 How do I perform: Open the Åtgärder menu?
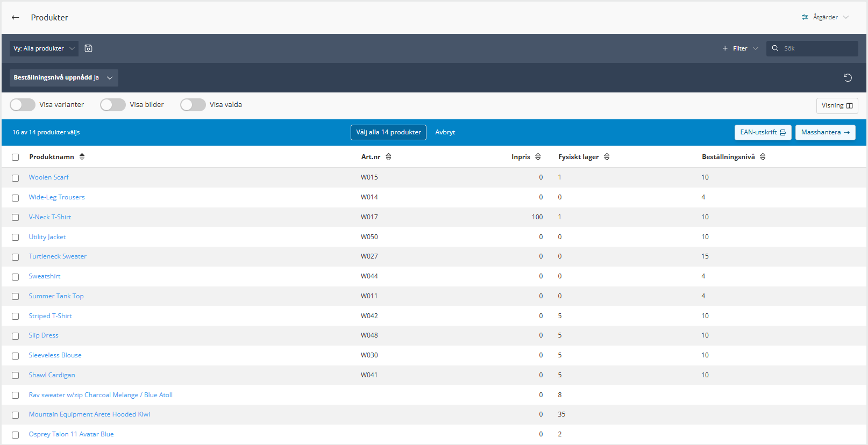[825, 17]
